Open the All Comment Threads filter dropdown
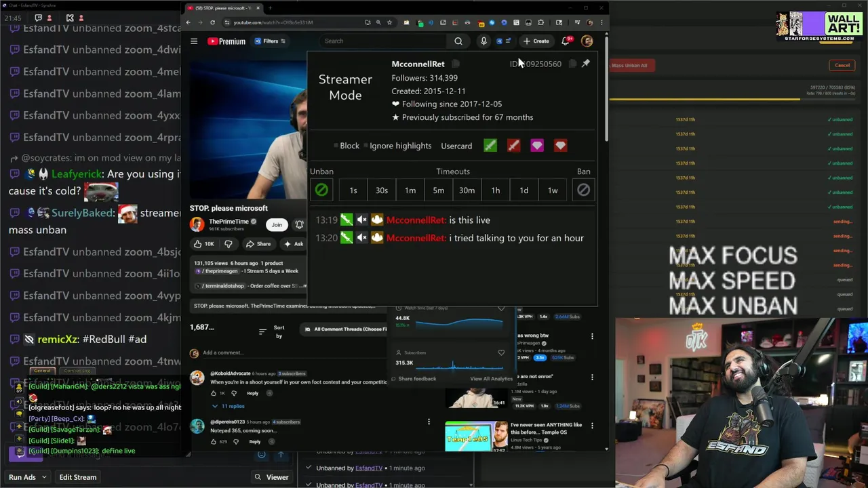This screenshot has height=488, width=868. point(344,329)
